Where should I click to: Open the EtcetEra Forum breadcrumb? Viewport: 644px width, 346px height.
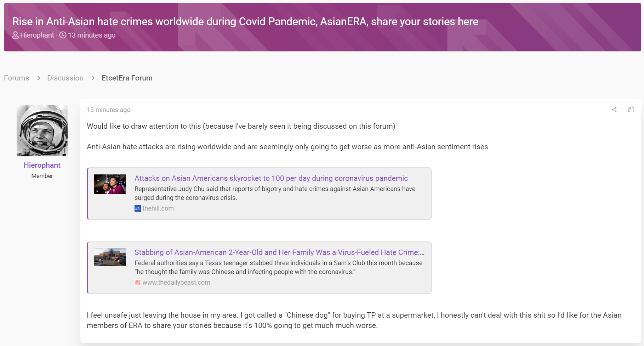pos(127,78)
